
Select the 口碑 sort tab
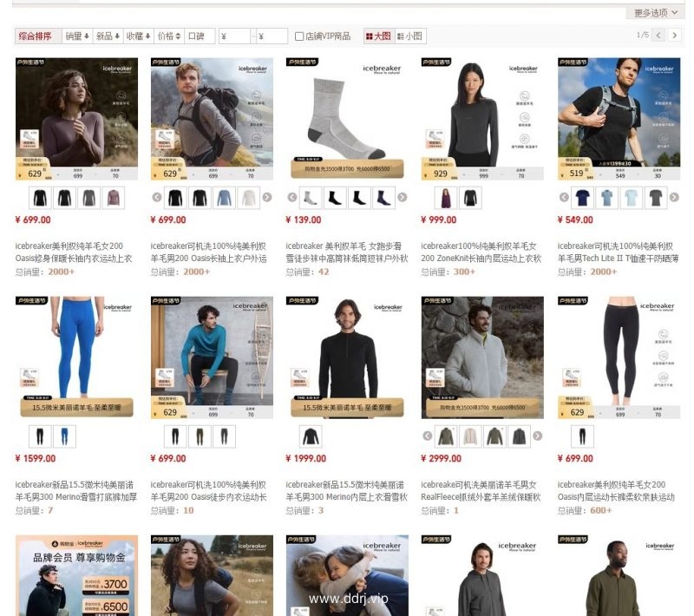pyautogui.click(x=200, y=36)
